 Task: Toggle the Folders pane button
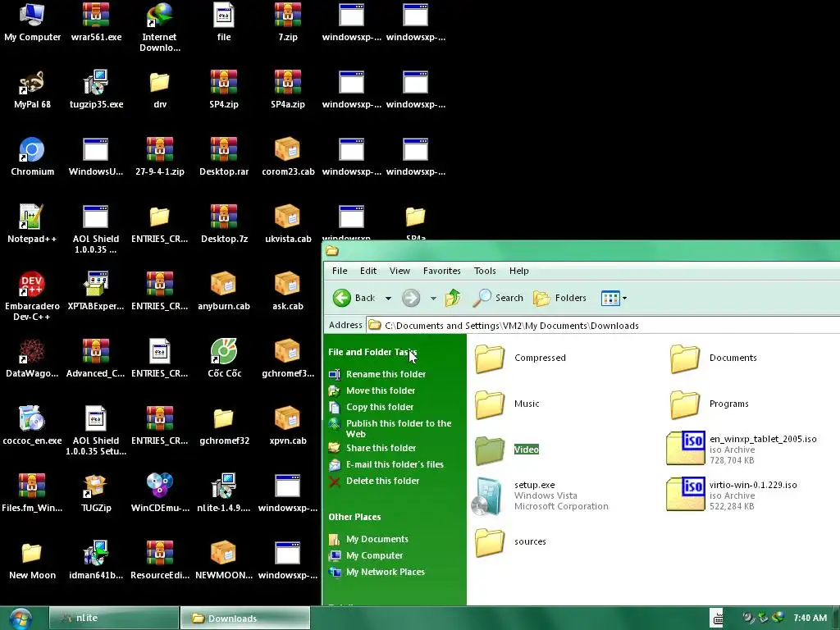(559, 298)
